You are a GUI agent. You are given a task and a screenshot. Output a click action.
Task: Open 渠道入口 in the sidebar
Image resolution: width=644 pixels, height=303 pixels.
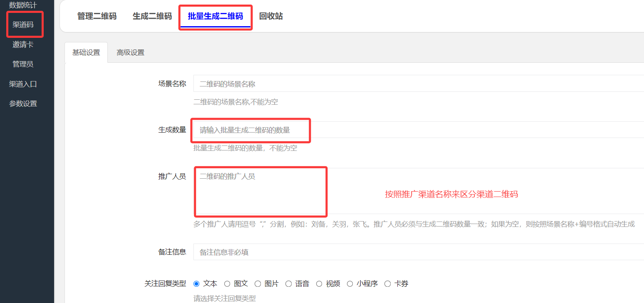(23, 84)
